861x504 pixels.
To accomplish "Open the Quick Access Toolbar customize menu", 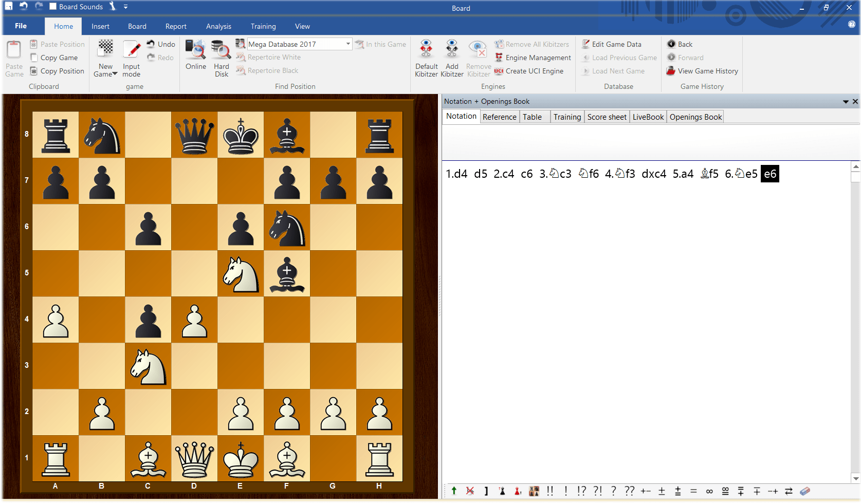I will coord(125,7).
